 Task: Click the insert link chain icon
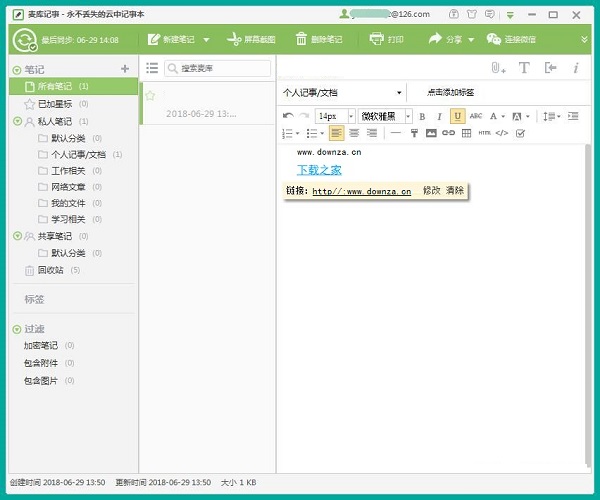point(448,133)
